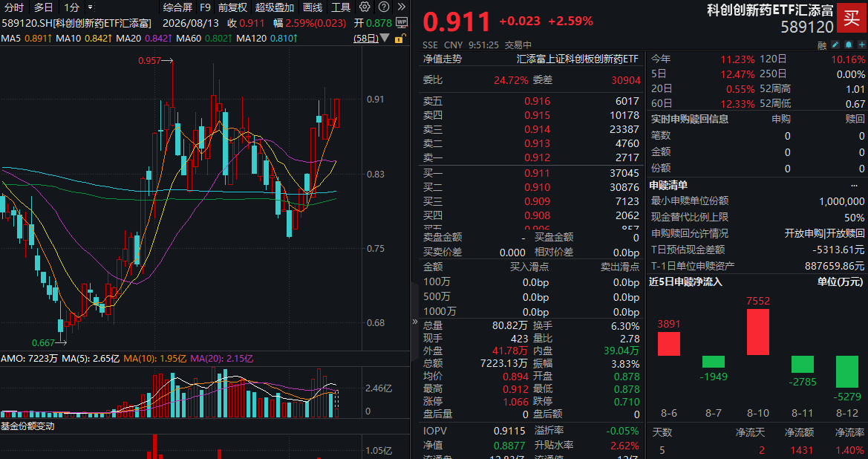This screenshot has height=459, width=868.
Task: Toggle the orange lock icon beside 58日
Action: click(x=399, y=39)
